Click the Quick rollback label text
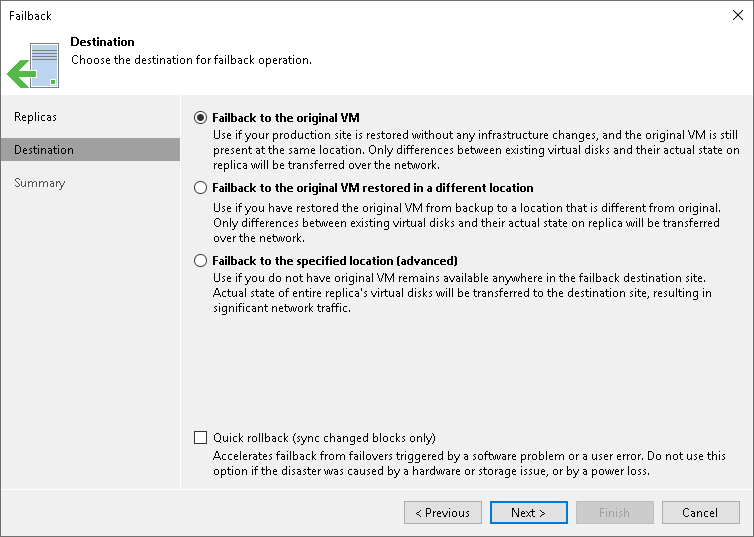This screenshot has height=537, width=754. [x=324, y=438]
